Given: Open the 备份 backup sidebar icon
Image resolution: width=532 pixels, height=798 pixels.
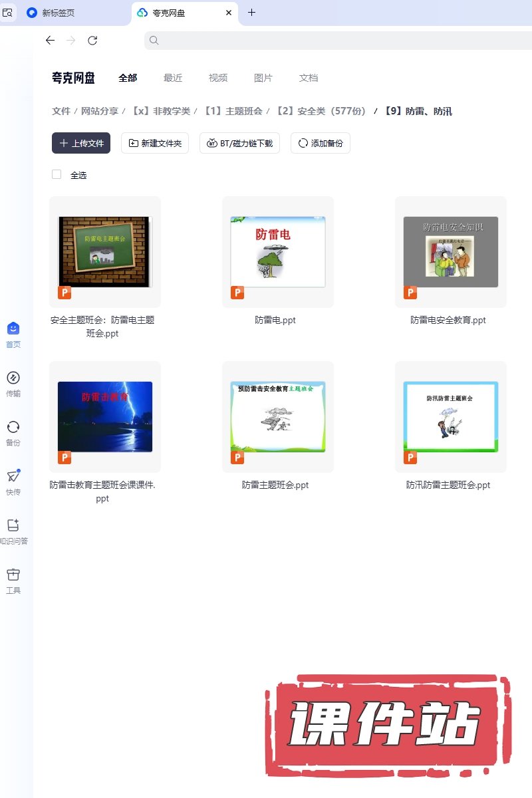Looking at the screenshot, I should pos(13,427).
